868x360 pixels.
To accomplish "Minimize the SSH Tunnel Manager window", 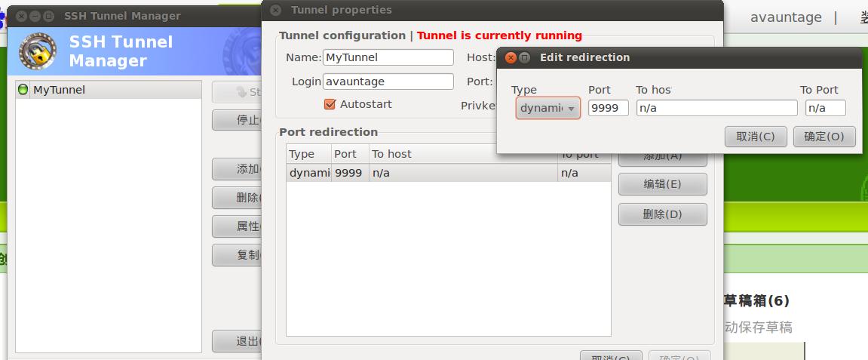I will 35,16.
